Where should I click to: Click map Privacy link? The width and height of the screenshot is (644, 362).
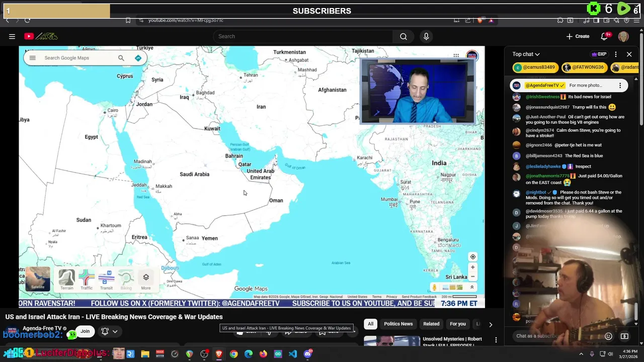[x=391, y=297]
